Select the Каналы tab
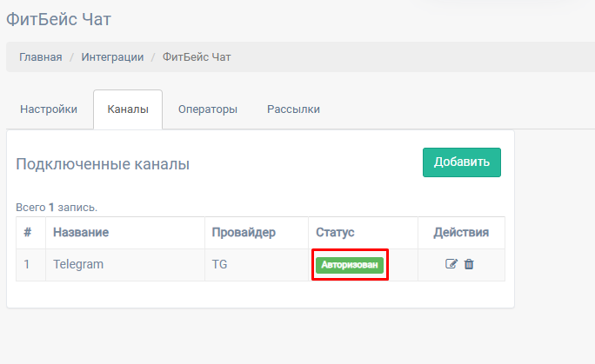This screenshot has width=595, height=364. (128, 109)
